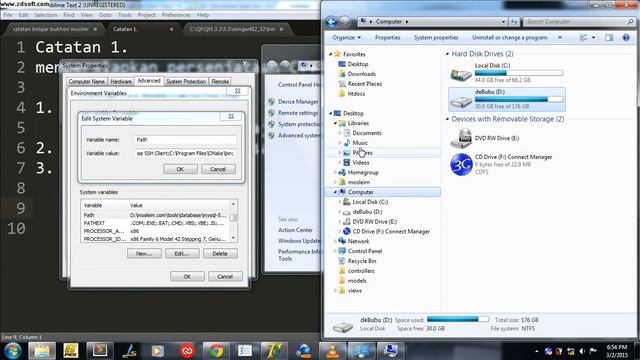This screenshot has width=640, height=360.
Task: Expand Local Disk (C:) in navigation tree
Action: pyautogui.click(x=340, y=202)
